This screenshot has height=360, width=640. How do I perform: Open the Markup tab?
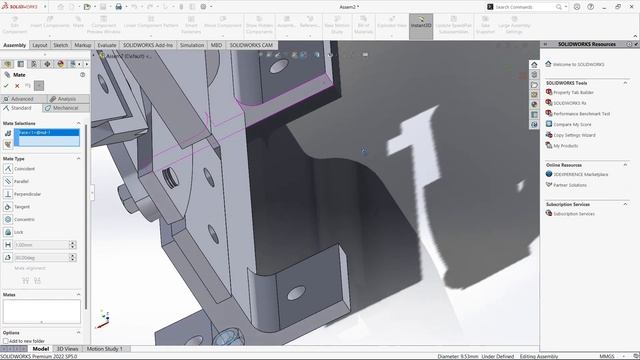coord(83,45)
